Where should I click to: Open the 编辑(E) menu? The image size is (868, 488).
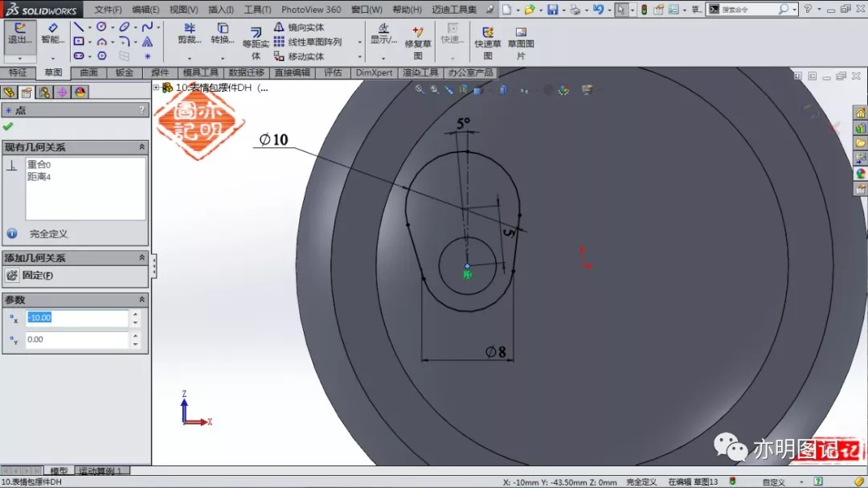click(x=145, y=10)
